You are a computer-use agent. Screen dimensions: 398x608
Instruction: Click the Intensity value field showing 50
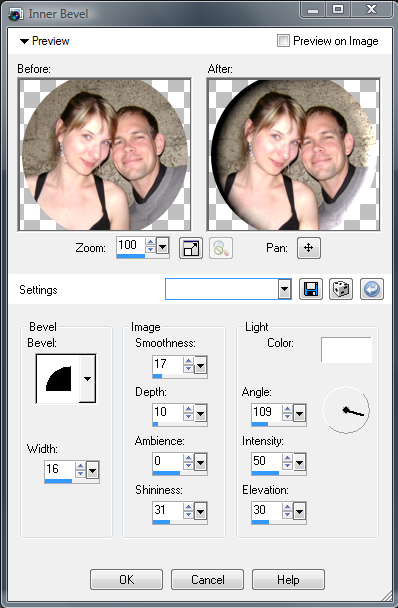point(267,461)
